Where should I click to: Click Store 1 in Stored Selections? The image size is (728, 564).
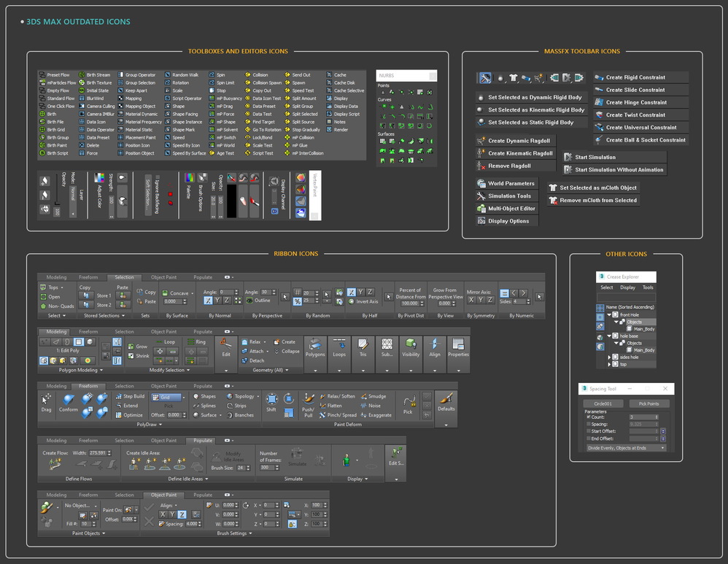tap(104, 295)
